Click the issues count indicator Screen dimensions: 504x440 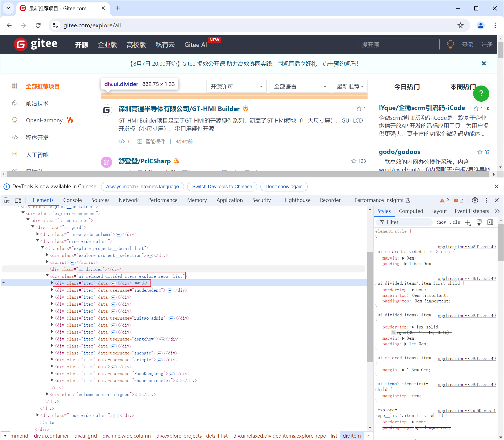(458, 200)
